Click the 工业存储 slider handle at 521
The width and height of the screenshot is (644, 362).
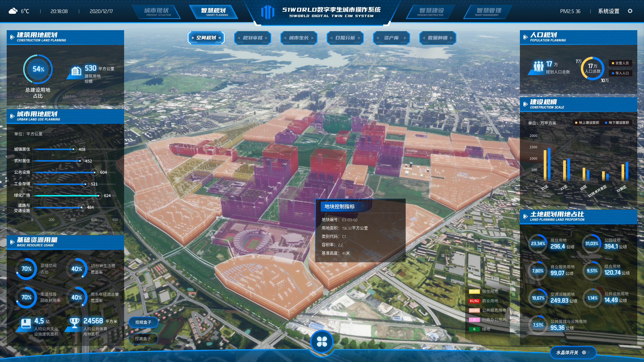86,184
